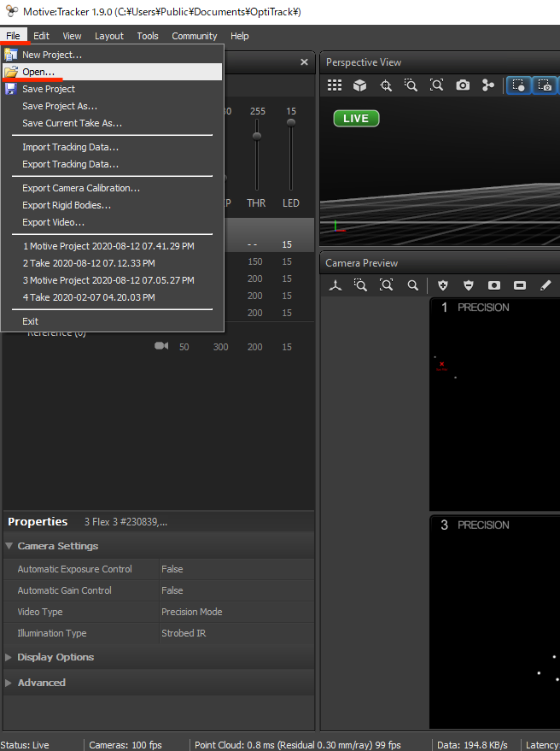
Task: Open the File menu
Action: [14, 36]
